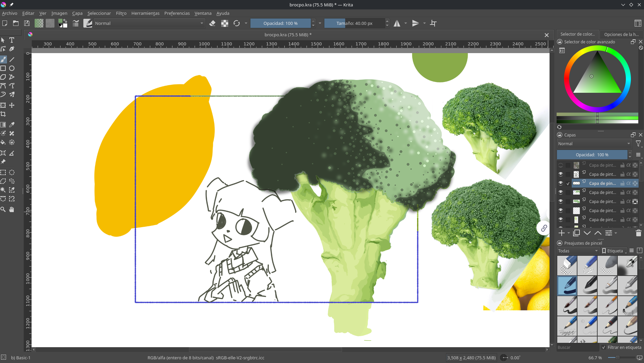This screenshot has width=644, height=363.
Task: Click the horizontal mirror tool icon
Action: 397,23
